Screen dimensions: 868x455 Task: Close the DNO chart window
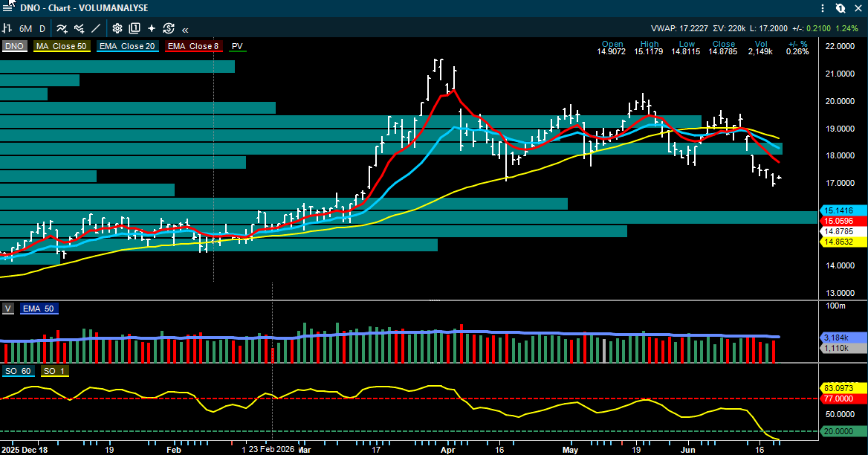click(858, 8)
